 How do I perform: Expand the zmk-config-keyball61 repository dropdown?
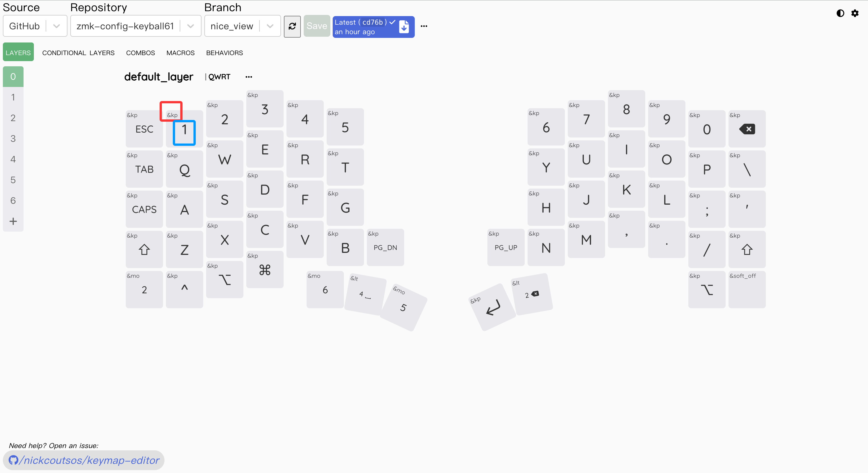pyautogui.click(x=190, y=26)
